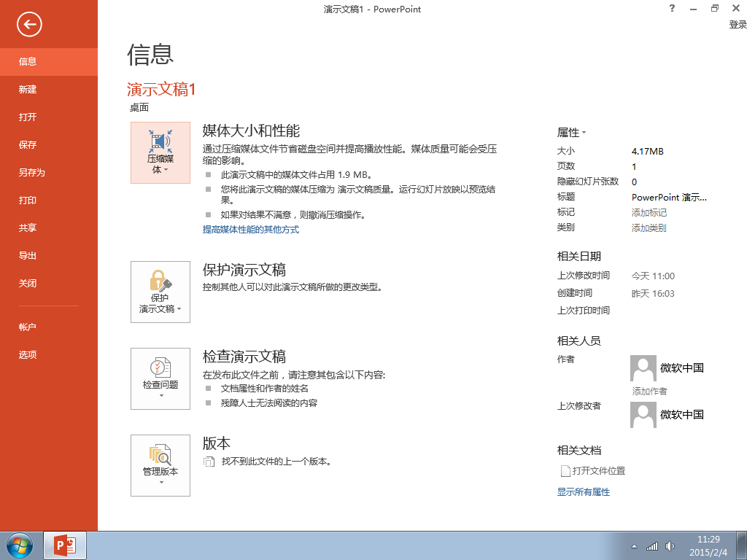This screenshot has width=747, height=560.
Task: Click the file size value 4.17MB
Action: click(647, 152)
